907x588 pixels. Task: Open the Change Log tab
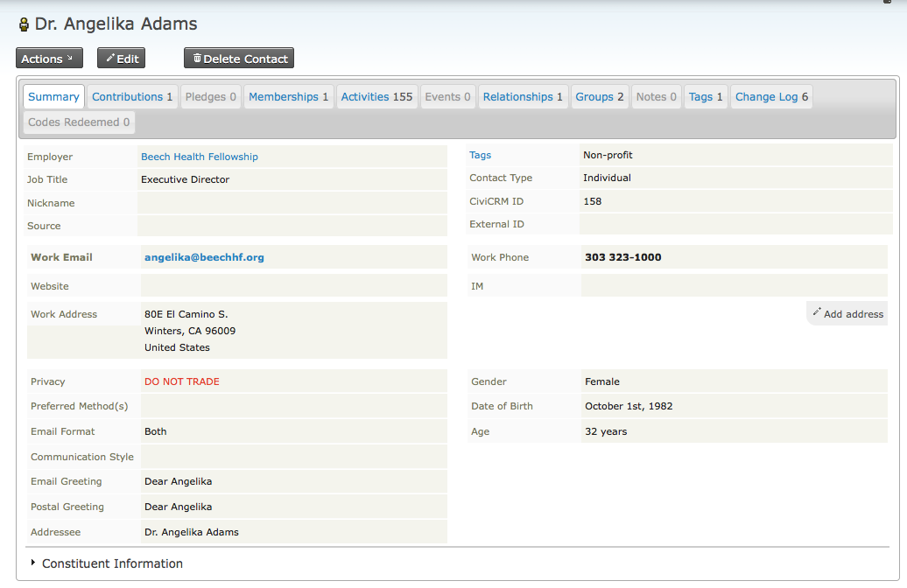771,96
